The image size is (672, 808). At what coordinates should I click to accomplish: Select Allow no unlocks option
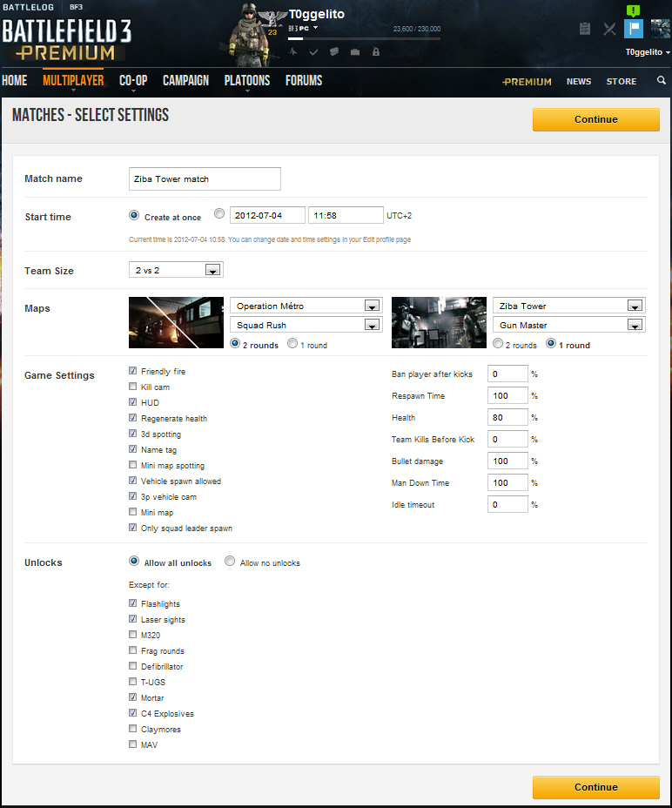(230, 561)
